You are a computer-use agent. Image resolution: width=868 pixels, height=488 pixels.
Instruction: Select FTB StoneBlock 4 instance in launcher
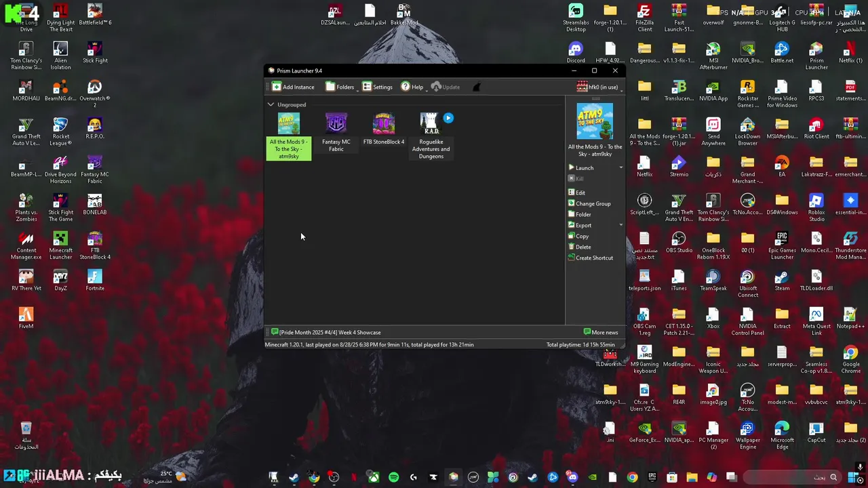[x=384, y=129]
